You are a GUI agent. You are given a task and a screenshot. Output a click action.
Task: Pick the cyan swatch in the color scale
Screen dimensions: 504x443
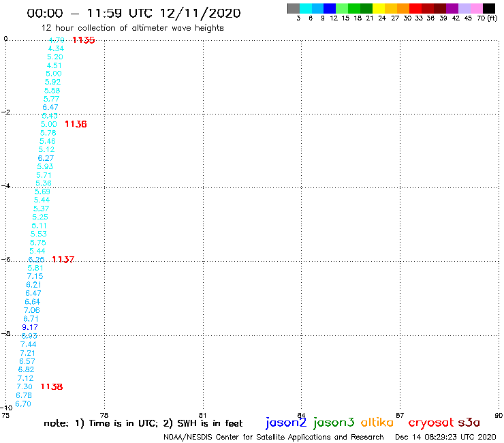pos(306,8)
